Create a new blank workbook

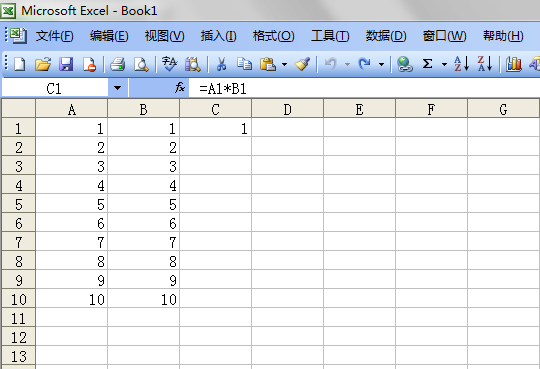pyautogui.click(x=20, y=64)
